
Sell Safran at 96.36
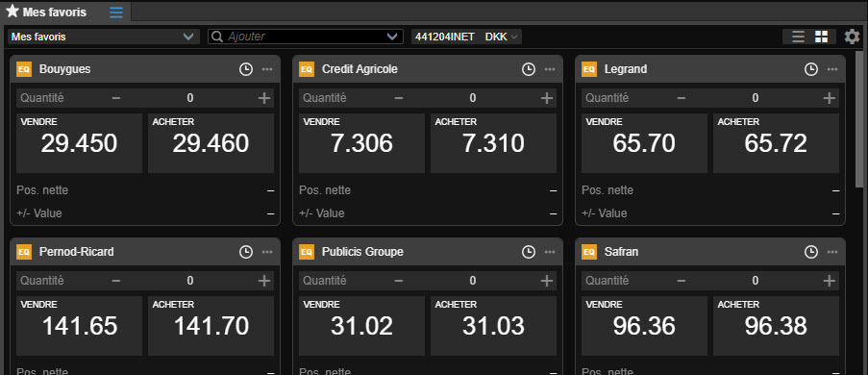(644, 326)
